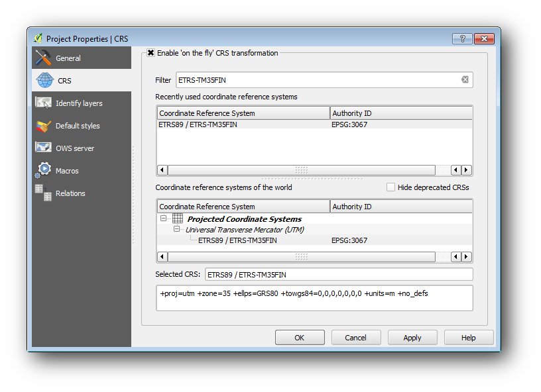Open the Relations table icon
This screenshot has width=541, height=392.
pos(44,193)
